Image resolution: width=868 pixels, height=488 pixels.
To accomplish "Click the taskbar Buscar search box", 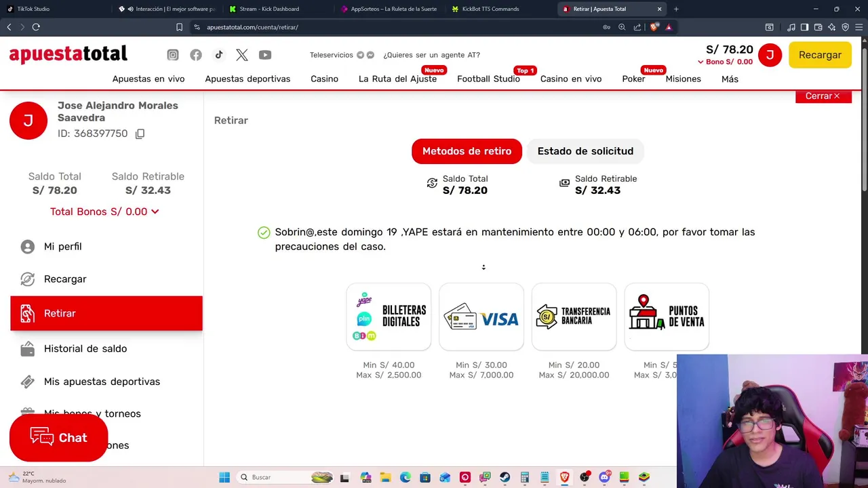I will [285, 477].
